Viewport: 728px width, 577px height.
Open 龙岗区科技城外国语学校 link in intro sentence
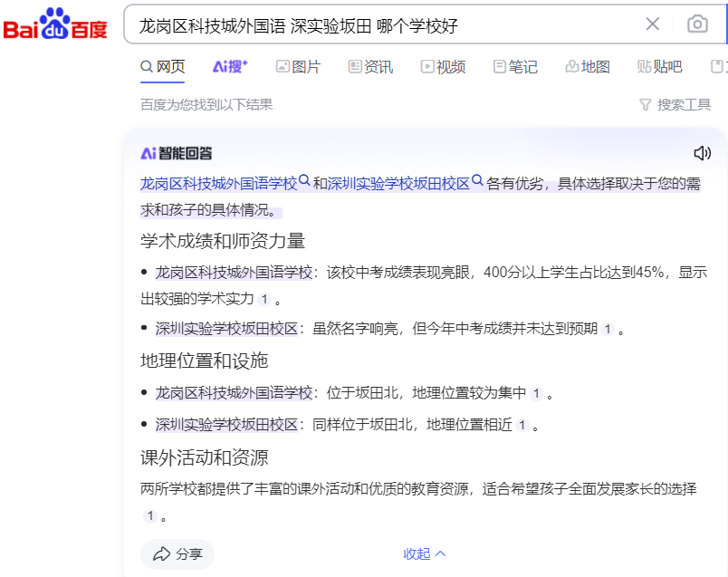(218, 184)
